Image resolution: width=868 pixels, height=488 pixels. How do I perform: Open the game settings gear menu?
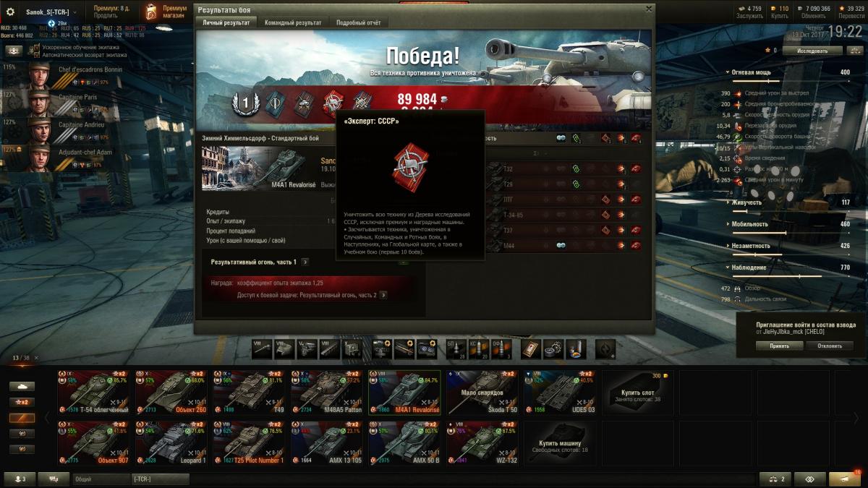10,12
